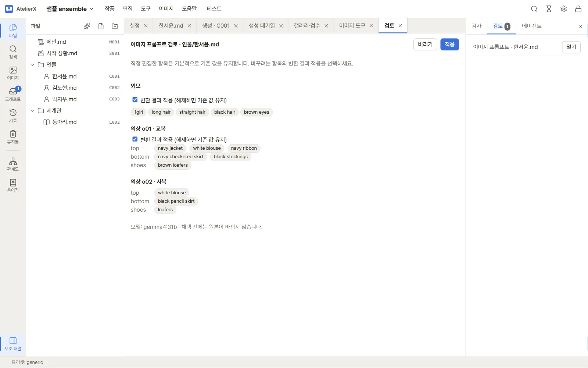This screenshot has height=368, width=588.
Task: Switch to the 에이전트 tab in side panel
Action: click(x=531, y=26)
